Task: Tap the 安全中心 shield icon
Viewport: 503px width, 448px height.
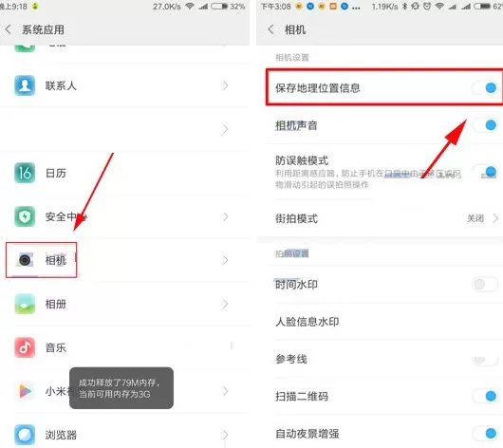Action: 25,216
